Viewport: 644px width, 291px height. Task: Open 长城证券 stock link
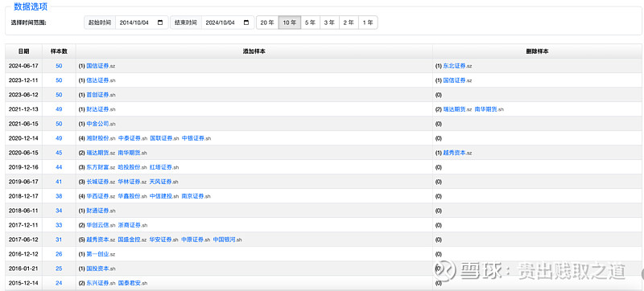(x=97, y=182)
